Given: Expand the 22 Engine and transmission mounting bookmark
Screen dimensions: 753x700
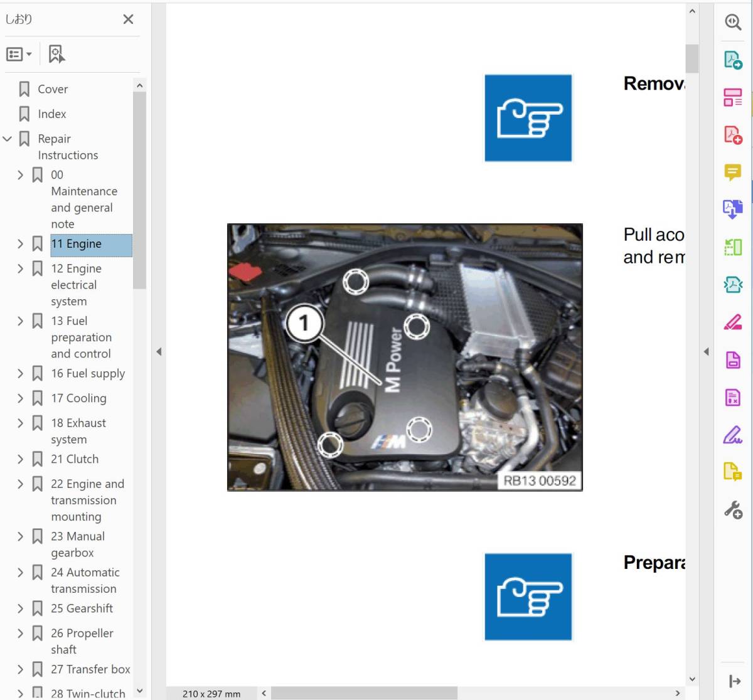Looking at the screenshot, I should click(20, 484).
